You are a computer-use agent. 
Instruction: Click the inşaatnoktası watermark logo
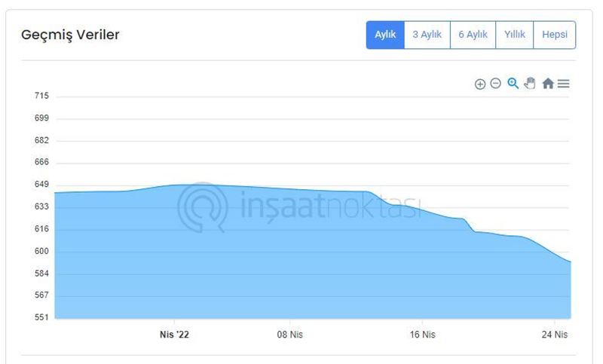tap(299, 207)
